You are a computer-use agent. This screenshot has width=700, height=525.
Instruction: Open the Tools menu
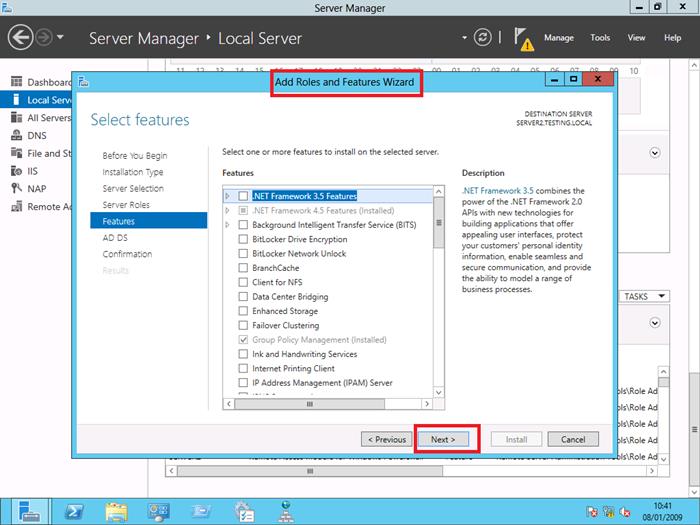coord(600,38)
